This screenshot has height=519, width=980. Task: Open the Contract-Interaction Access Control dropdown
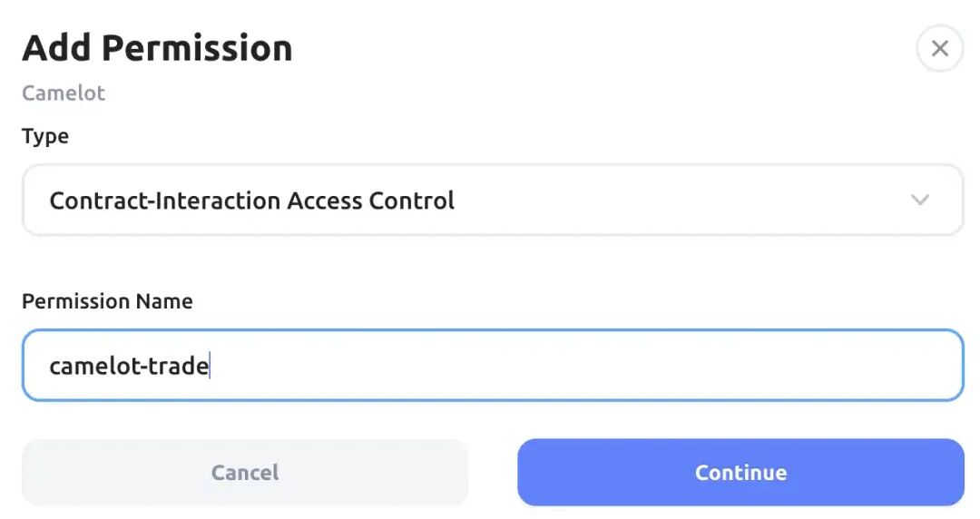[492, 200]
